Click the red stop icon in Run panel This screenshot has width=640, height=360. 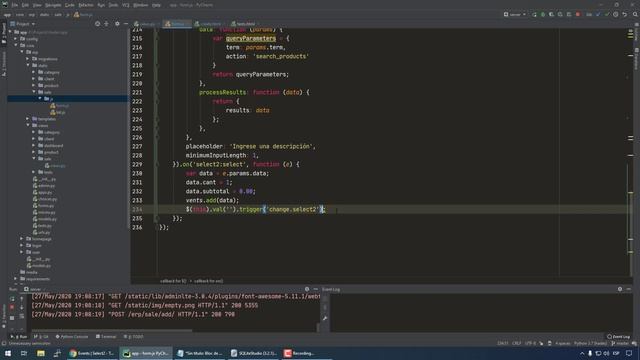coord(12,307)
